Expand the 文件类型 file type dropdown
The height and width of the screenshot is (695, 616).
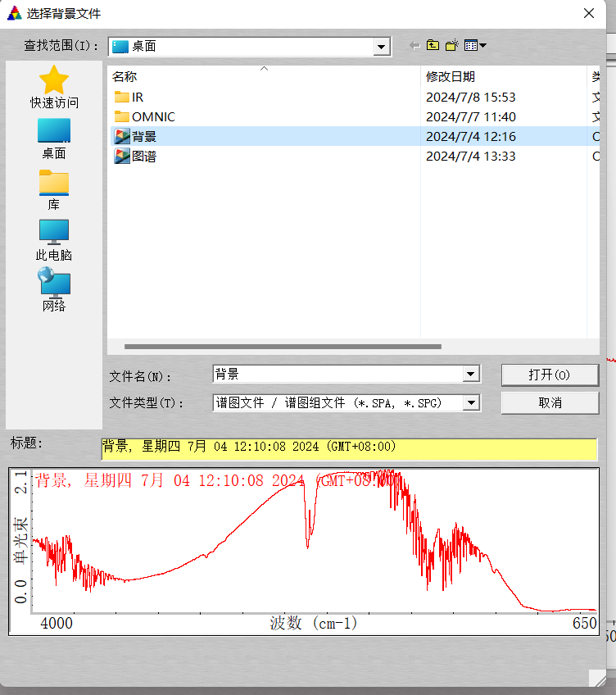click(x=471, y=402)
